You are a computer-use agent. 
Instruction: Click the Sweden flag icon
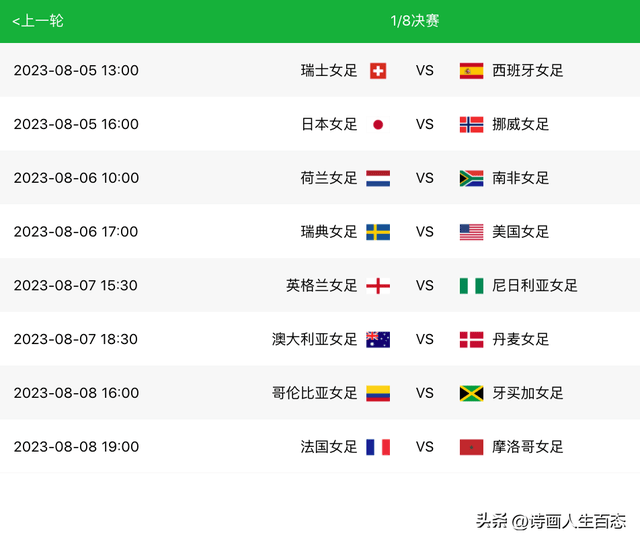[x=378, y=232]
